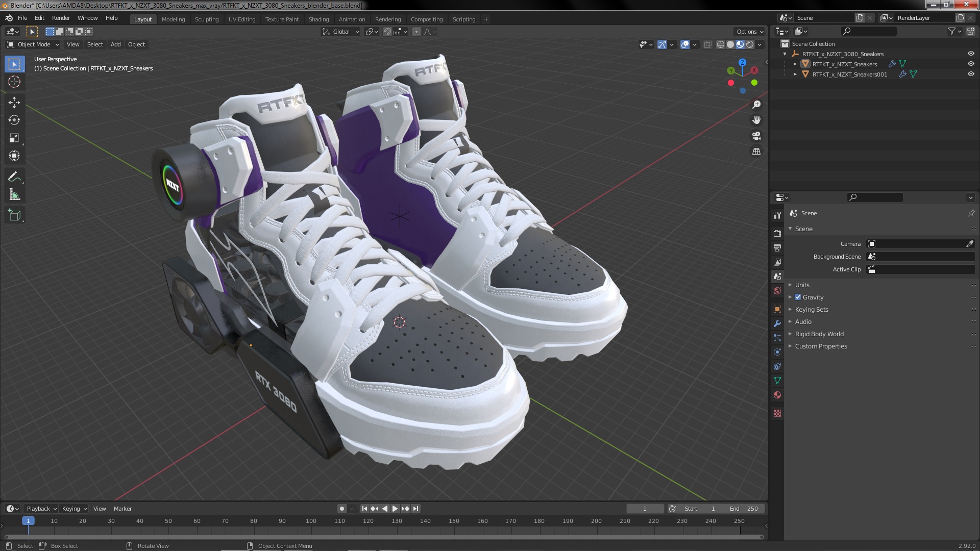Open the Object Mode dropdown
Viewport: 980px width, 551px height.
click(x=33, y=44)
